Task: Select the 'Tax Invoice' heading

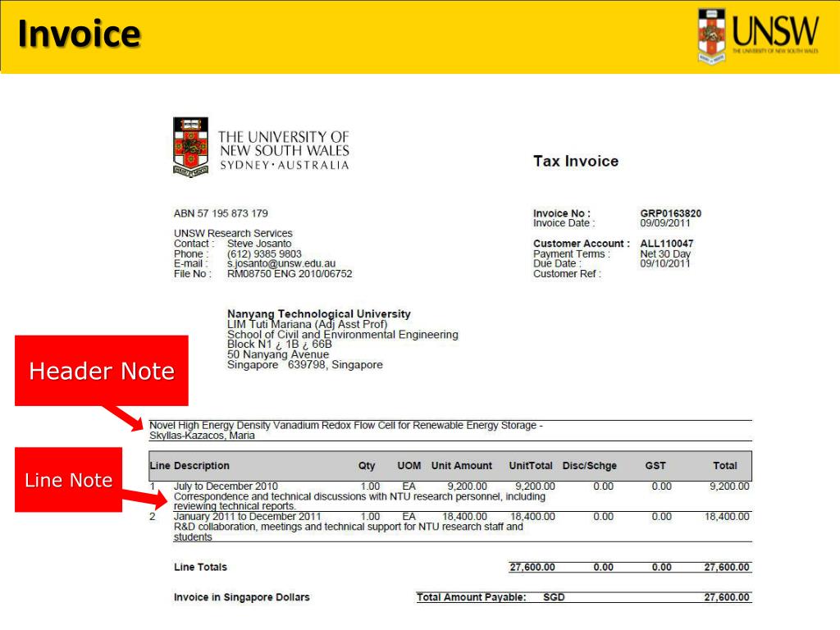Action: pyautogui.click(x=576, y=162)
